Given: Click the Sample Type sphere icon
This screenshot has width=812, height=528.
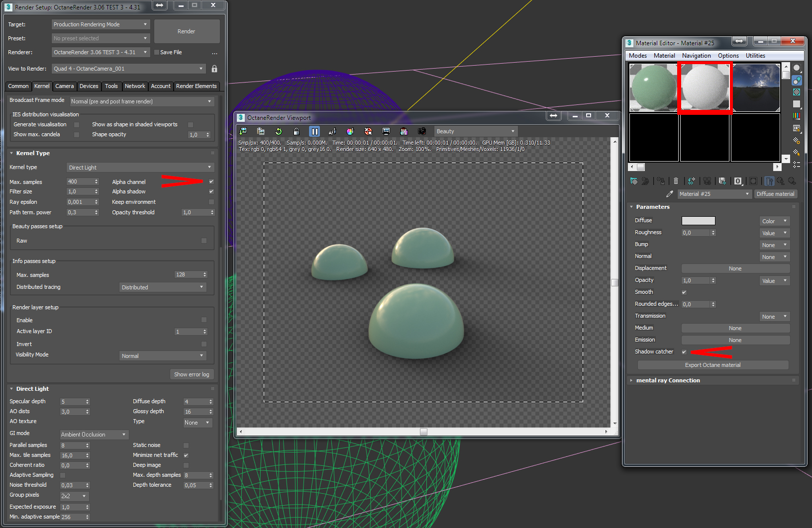Looking at the screenshot, I should tap(797, 68).
